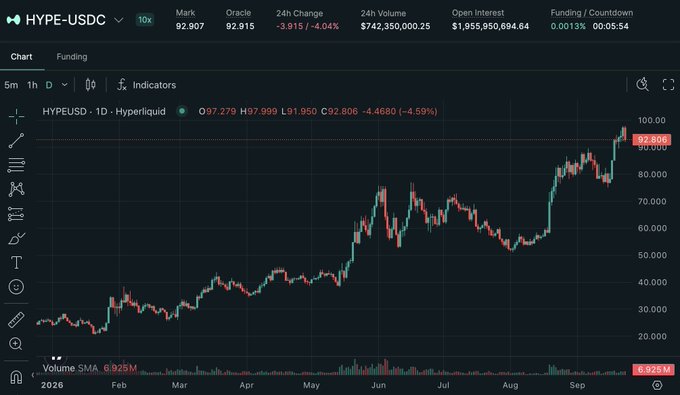Open the horizontal lines Fibonacci tool
The width and height of the screenshot is (680, 395).
(16, 165)
